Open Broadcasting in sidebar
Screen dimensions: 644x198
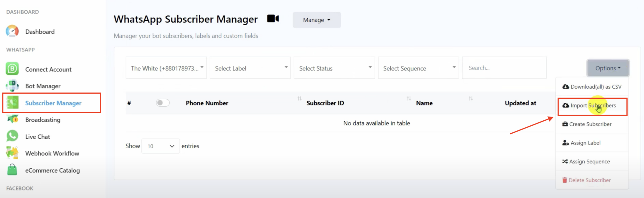(x=43, y=120)
